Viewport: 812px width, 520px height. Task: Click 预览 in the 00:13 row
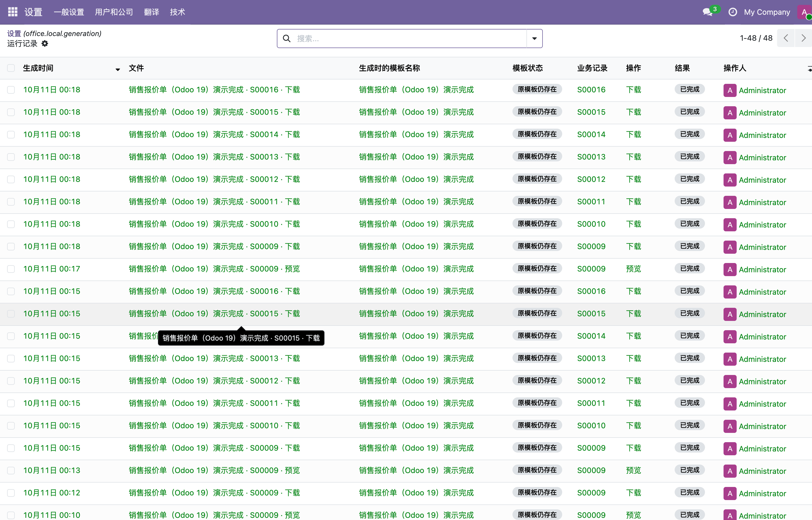(633, 470)
